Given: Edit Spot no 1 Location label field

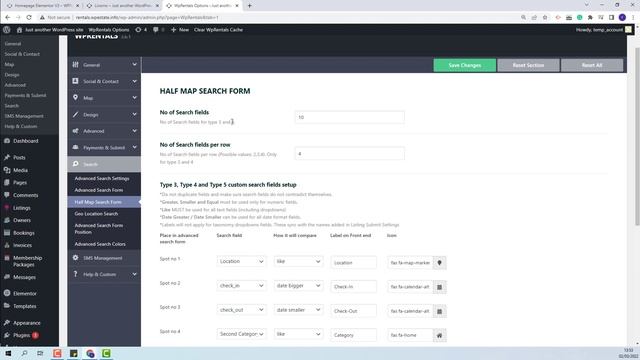Looking at the screenshot, I should coord(353,262).
